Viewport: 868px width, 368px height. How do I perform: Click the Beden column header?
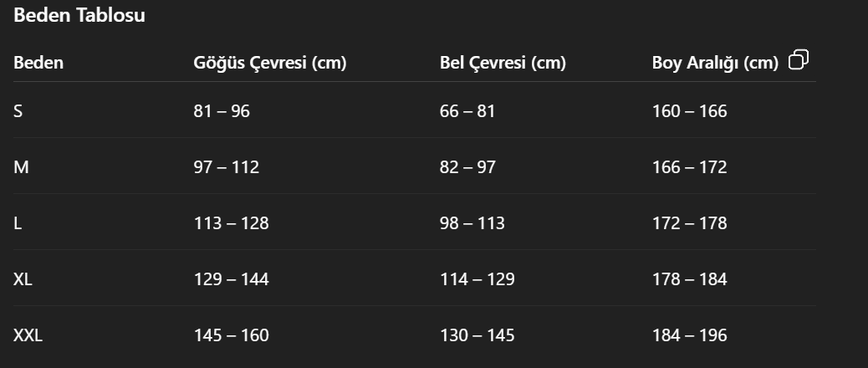[38, 63]
